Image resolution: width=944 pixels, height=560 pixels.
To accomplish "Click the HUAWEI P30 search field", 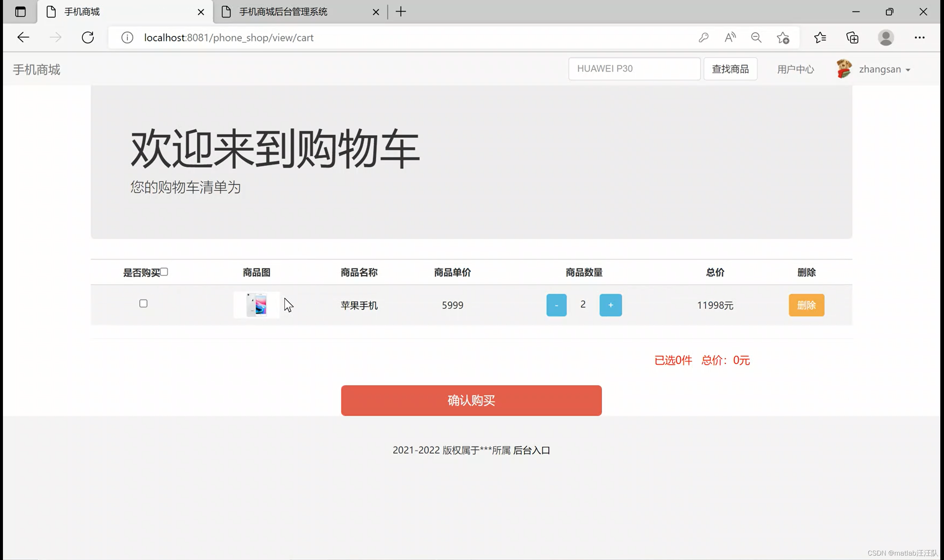I will point(634,69).
